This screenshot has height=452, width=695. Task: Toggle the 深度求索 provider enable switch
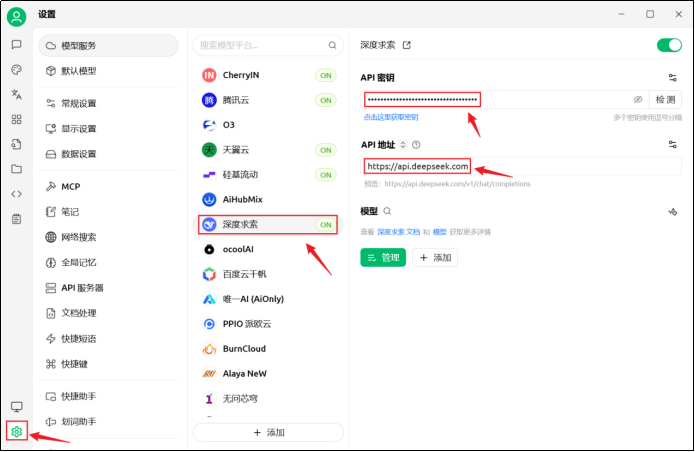[669, 45]
